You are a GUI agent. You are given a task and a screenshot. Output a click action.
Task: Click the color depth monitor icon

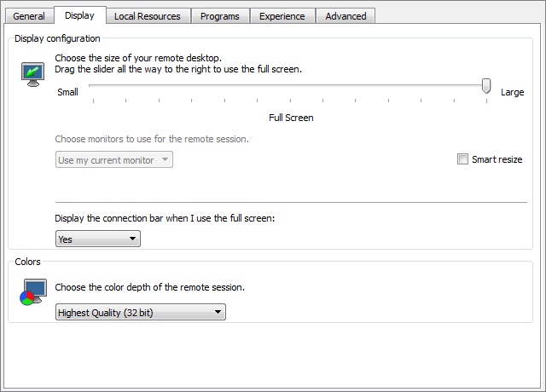(x=32, y=292)
